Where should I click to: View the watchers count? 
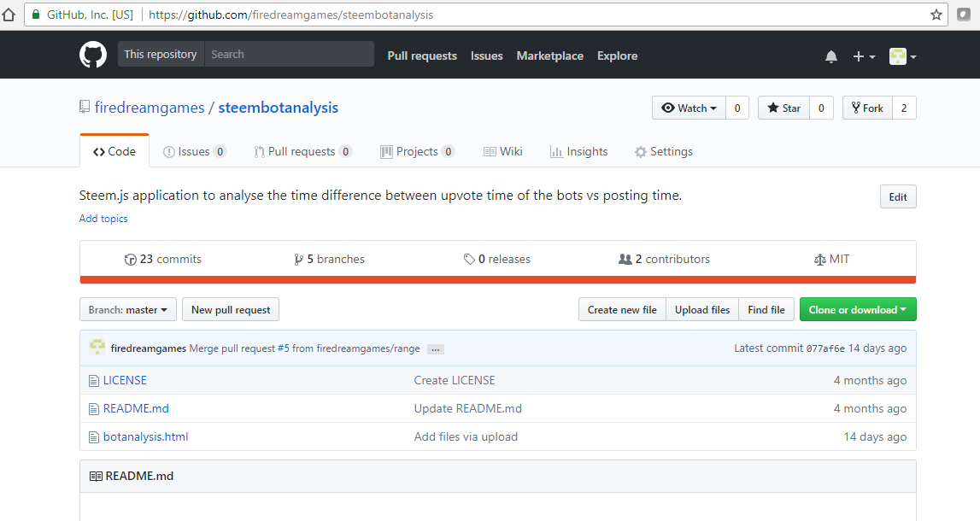point(737,108)
